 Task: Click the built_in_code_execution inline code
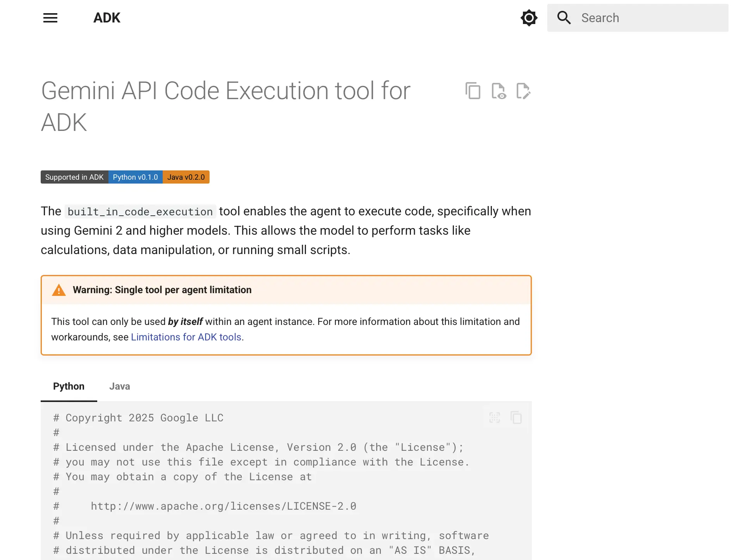[140, 211]
